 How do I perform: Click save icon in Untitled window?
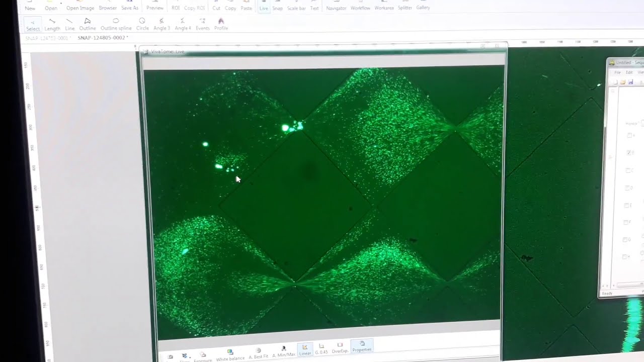(x=630, y=82)
